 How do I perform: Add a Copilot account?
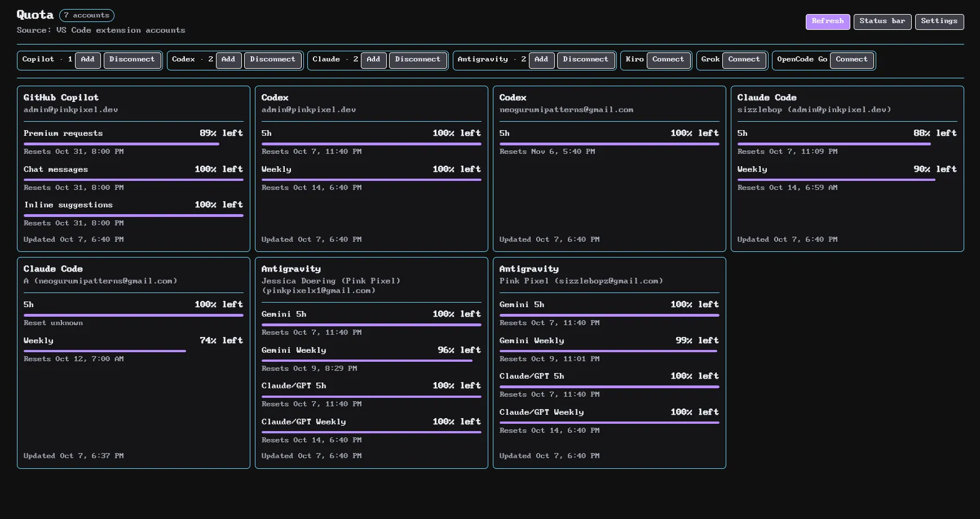point(88,60)
